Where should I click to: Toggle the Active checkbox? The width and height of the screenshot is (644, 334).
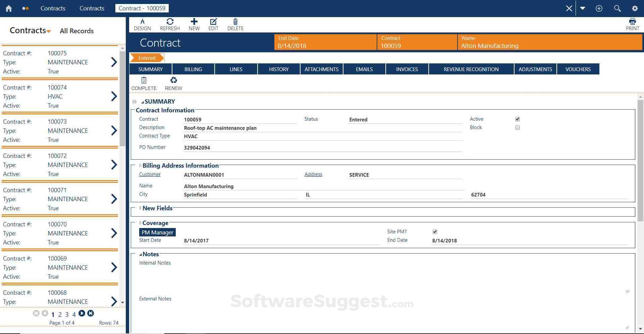(x=517, y=119)
